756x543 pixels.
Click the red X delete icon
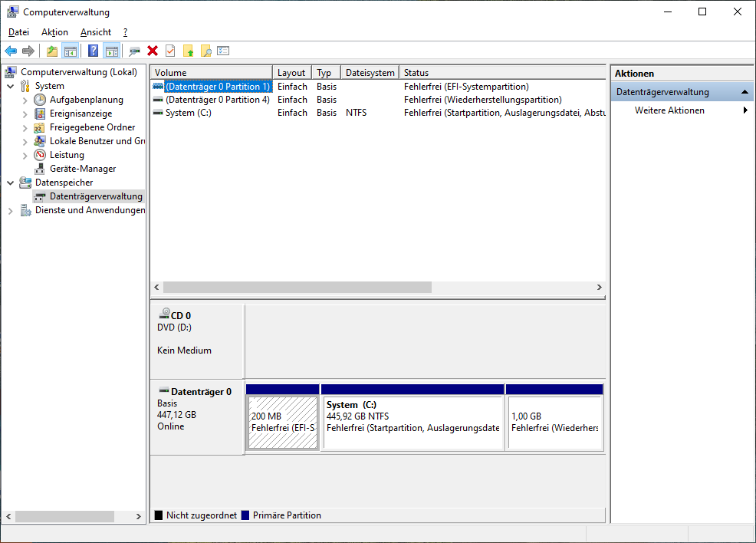pos(153,51)
